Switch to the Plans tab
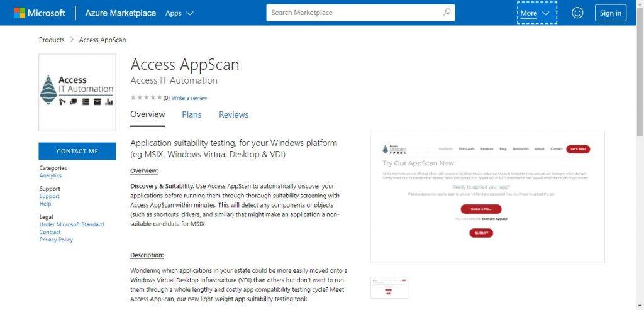 pos(191,115)
